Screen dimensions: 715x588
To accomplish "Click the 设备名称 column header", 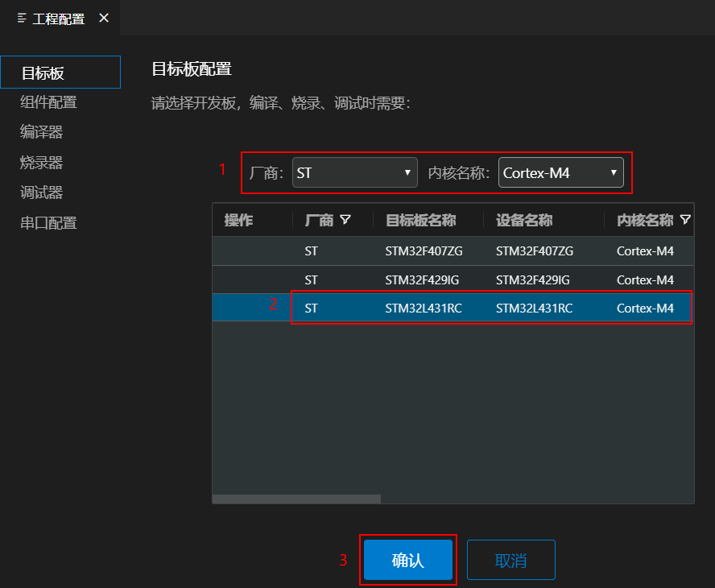I will [x=524, y=221].
